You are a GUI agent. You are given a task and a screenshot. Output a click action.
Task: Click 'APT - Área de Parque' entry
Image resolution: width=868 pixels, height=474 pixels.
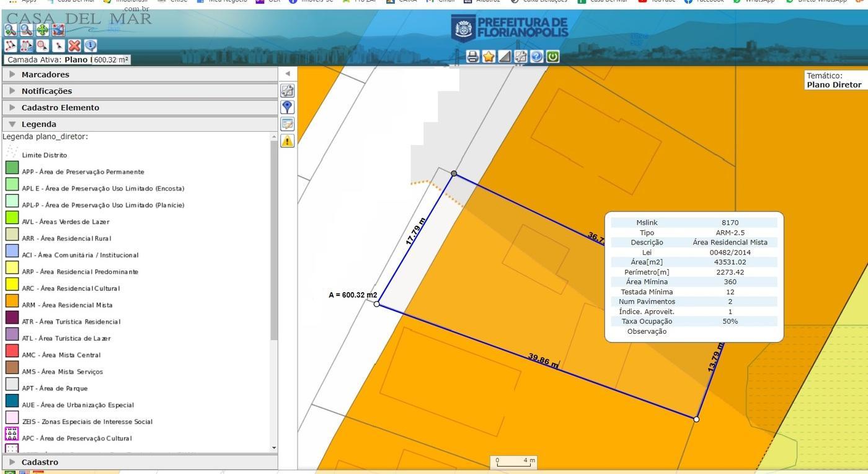click(x=55, y=388)
